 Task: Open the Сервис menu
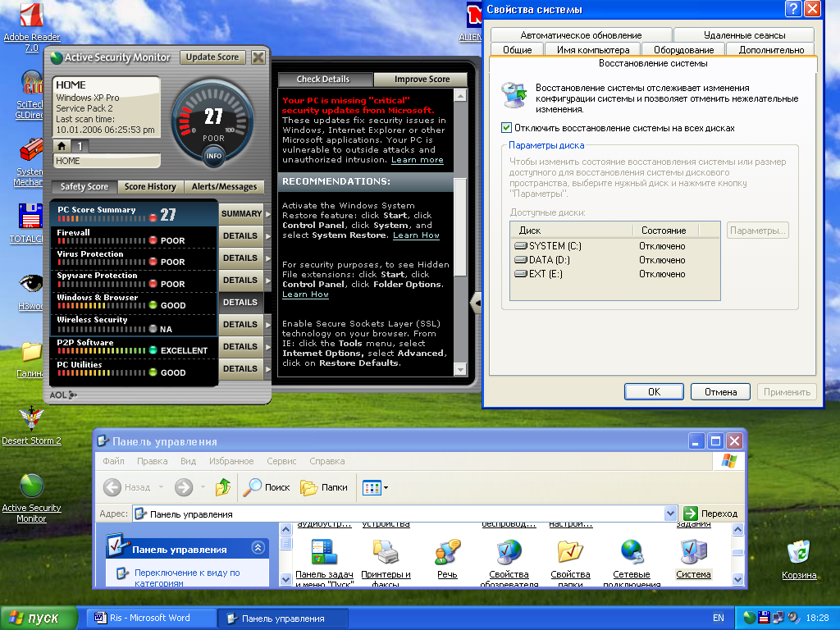click(281, 461)
